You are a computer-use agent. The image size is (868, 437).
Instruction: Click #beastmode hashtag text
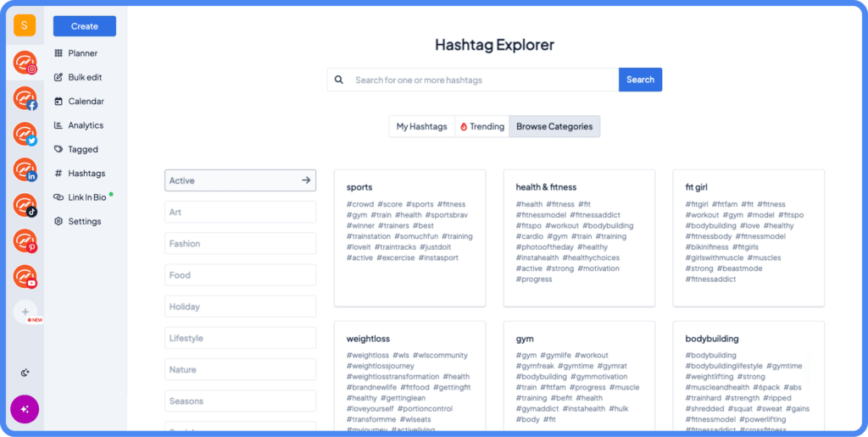[x=739, y=268]
